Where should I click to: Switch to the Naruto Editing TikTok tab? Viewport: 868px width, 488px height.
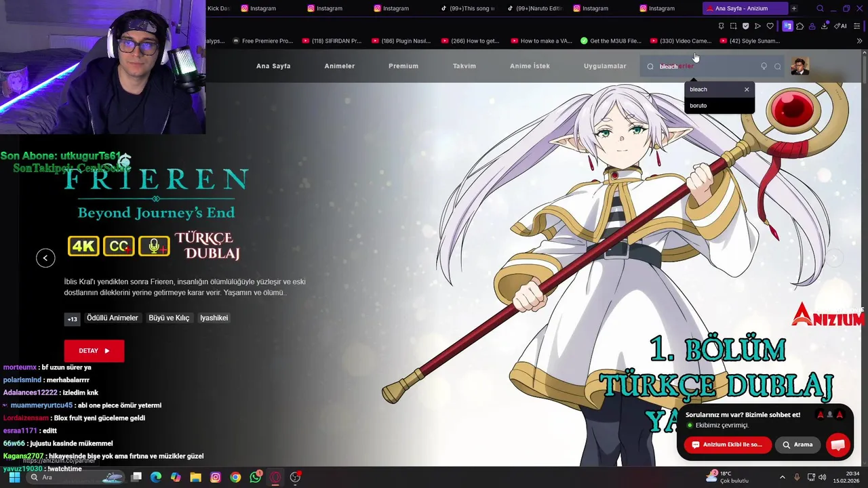[535, 8]
